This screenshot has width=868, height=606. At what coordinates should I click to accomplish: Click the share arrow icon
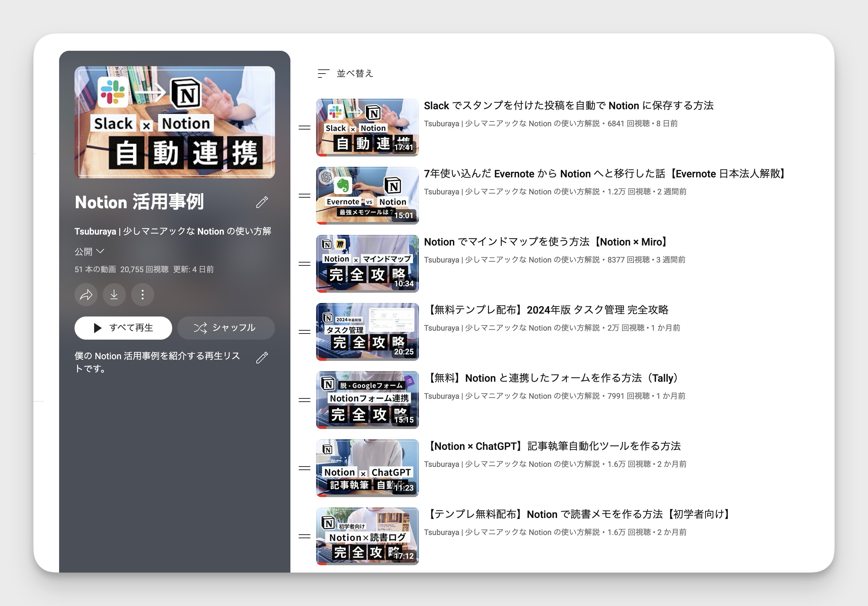click(x=86, y=295)
